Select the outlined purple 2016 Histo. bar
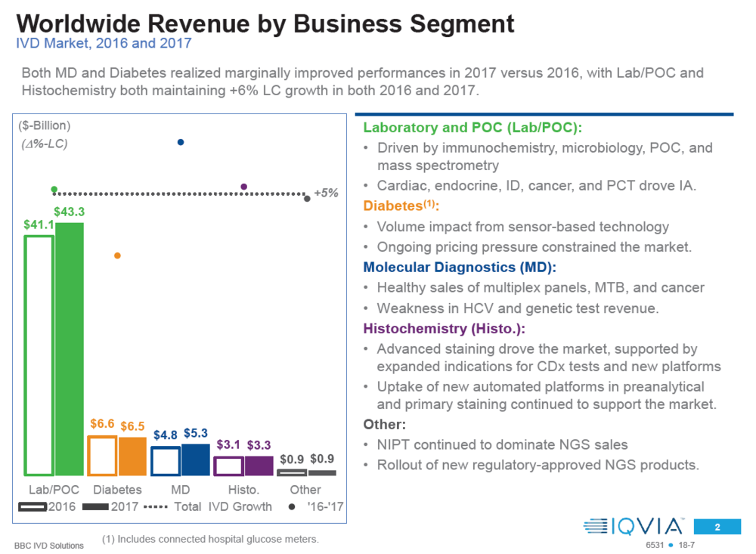756x554 pixels. [x=228, y=466]
